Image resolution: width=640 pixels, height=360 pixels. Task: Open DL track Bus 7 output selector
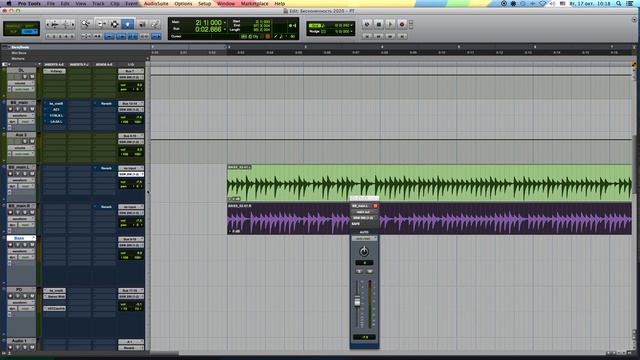click(x=131, y=71)
